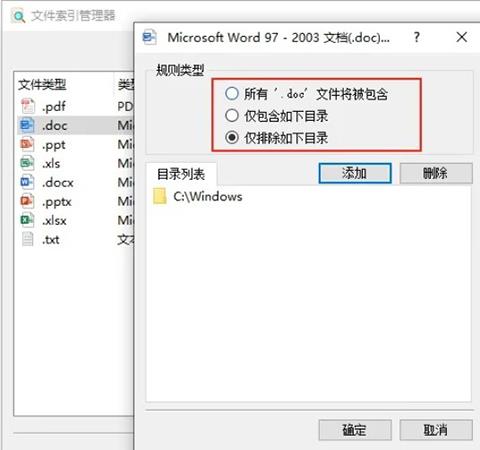Image resolution: width=480 pixels, height=450 pixels.
Task: Select 所有 '.doc' 文件将被包含 option
Action: (x=306, y=94)
